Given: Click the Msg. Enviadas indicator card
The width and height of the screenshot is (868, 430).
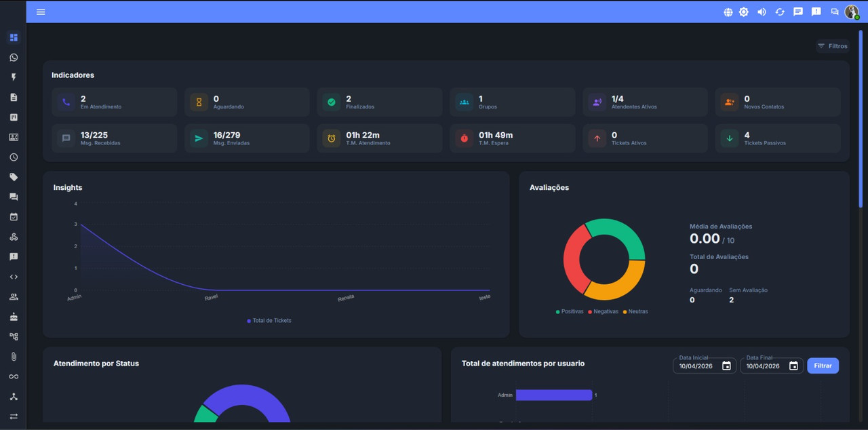Looking at the screenshot, I should (247, 138).
